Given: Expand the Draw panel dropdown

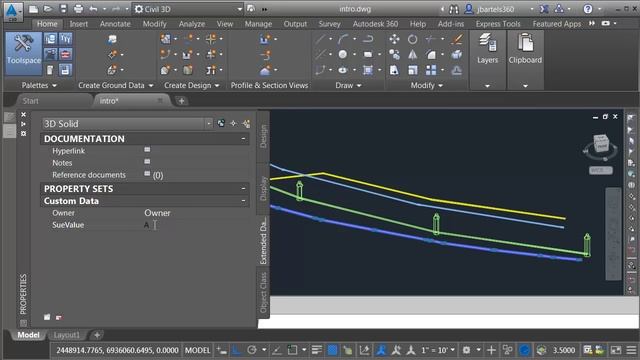Looking at the screenshot, I should click(348, 85).
